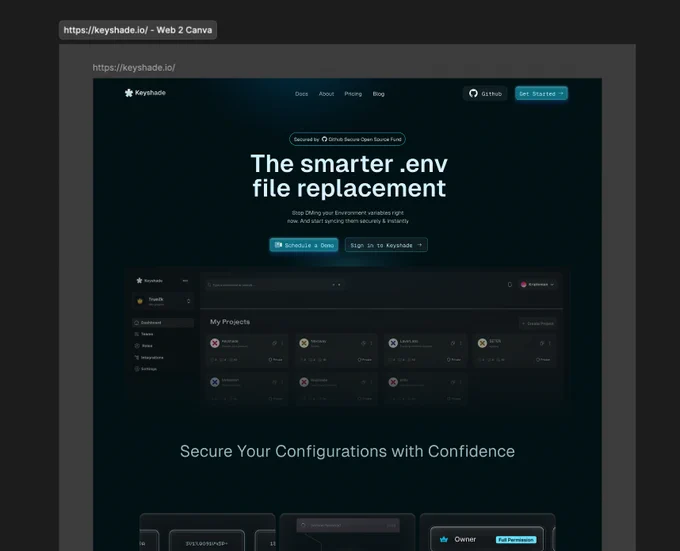Image resolution: width=680 pixels, height=551 pixels.
Task: Open the Kriptonian account dropdown
Action: click(x=552, y=284)
